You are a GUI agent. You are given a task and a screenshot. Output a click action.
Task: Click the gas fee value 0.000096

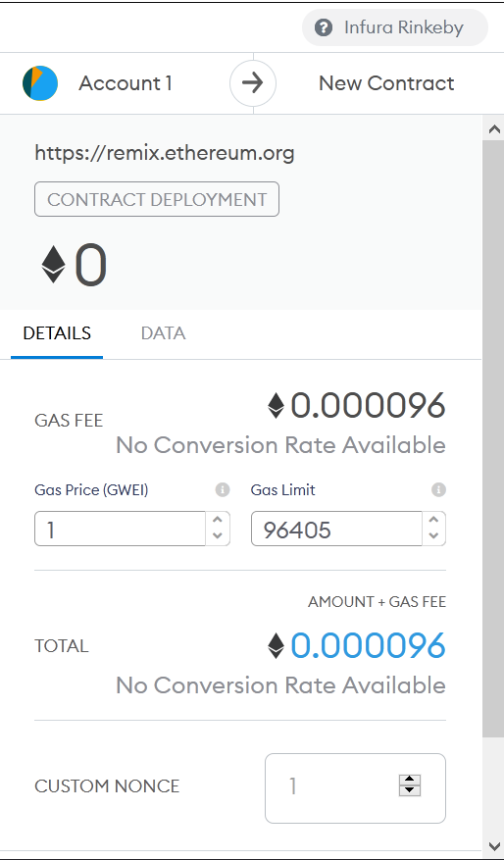(x=368, y=406)
